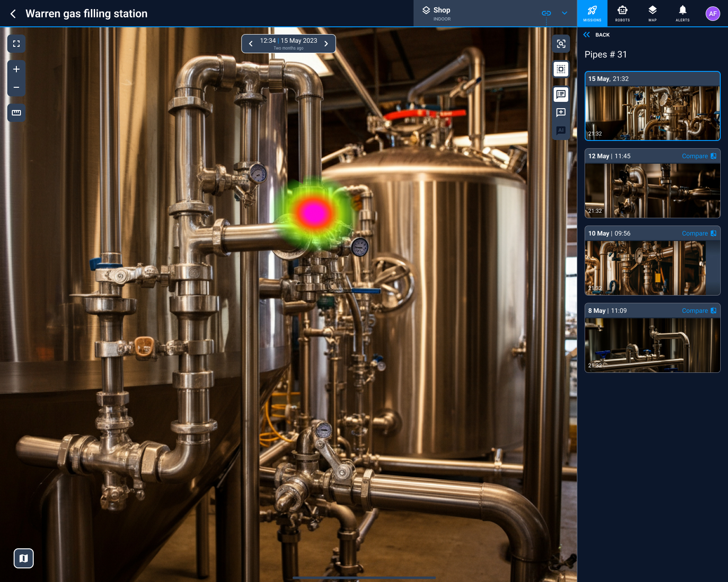Click the Back button in side panel
Viewport: 728px width, 582px height.
[597, 35]
